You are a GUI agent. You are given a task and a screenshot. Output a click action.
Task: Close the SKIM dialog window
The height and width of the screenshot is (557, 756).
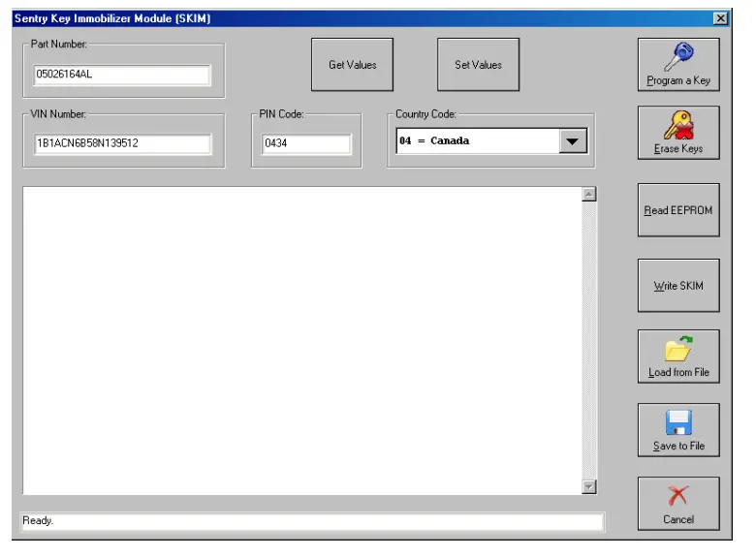pos(720,18)
